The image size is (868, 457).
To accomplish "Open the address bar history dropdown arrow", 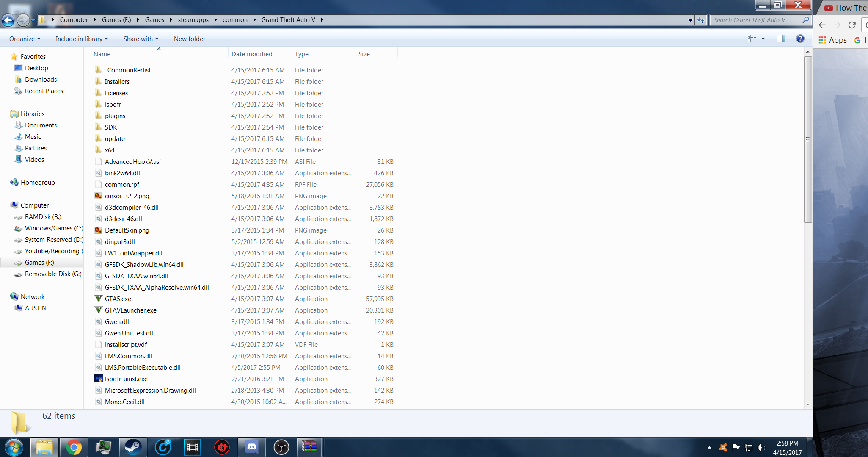I will coord(690,20).
